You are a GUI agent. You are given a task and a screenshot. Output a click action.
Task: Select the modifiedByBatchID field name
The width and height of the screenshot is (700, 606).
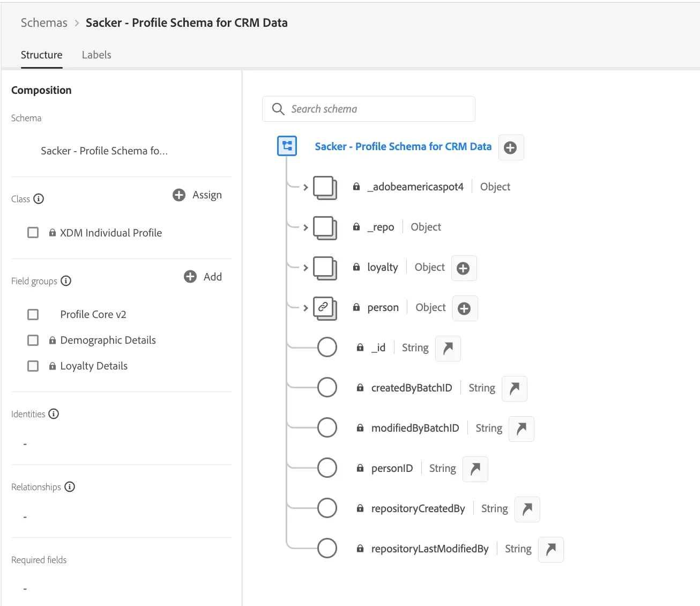(415, 428)
